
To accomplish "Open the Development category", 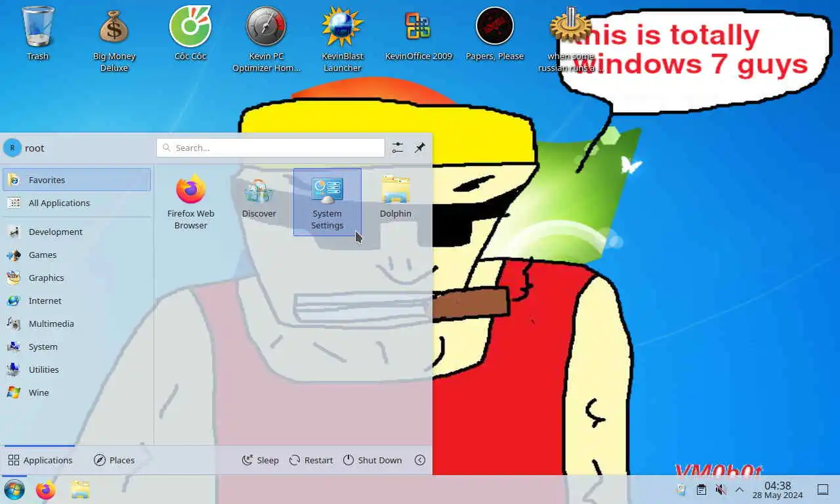I will tap(77, 232).
